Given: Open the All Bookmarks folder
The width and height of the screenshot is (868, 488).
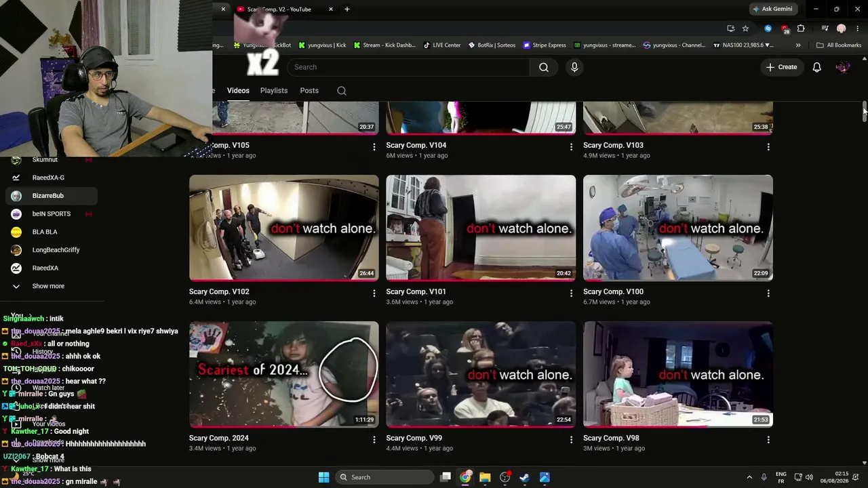Looking at the screenshot, I should tap(839, 45).
